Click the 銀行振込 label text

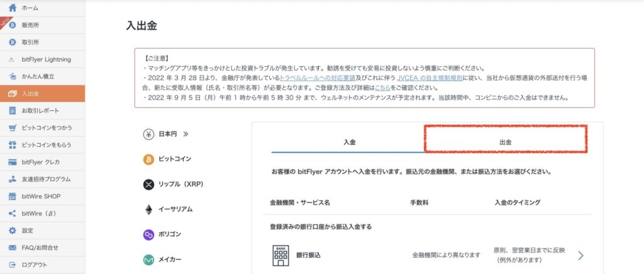(308, 256)
